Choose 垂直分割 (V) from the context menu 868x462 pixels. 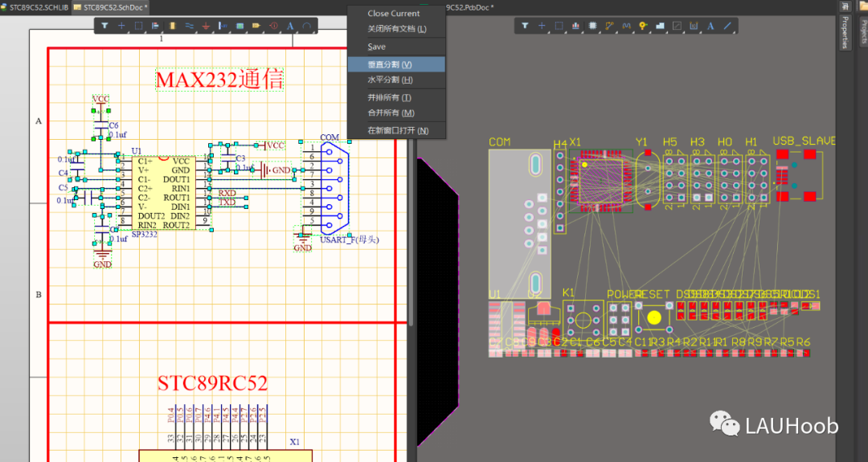click(396, 64)
